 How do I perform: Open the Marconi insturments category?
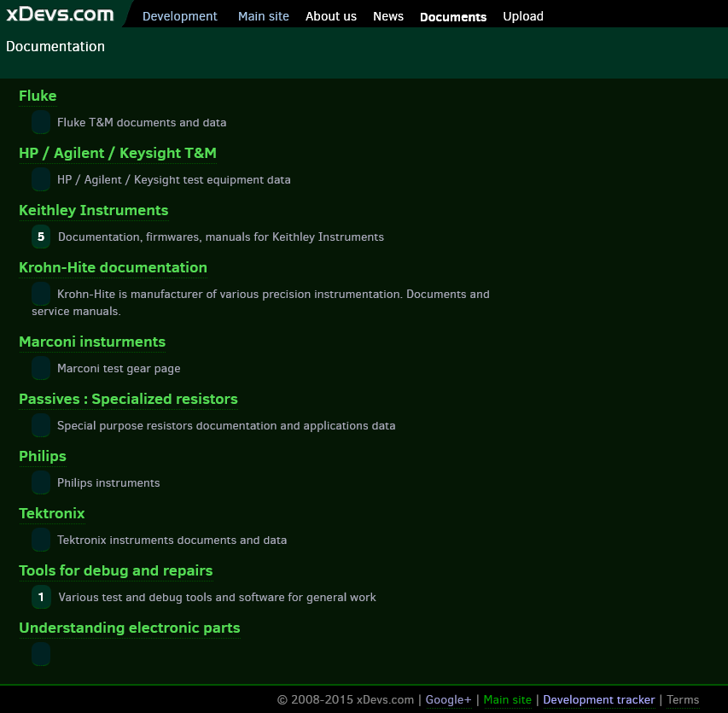point(92,342)
